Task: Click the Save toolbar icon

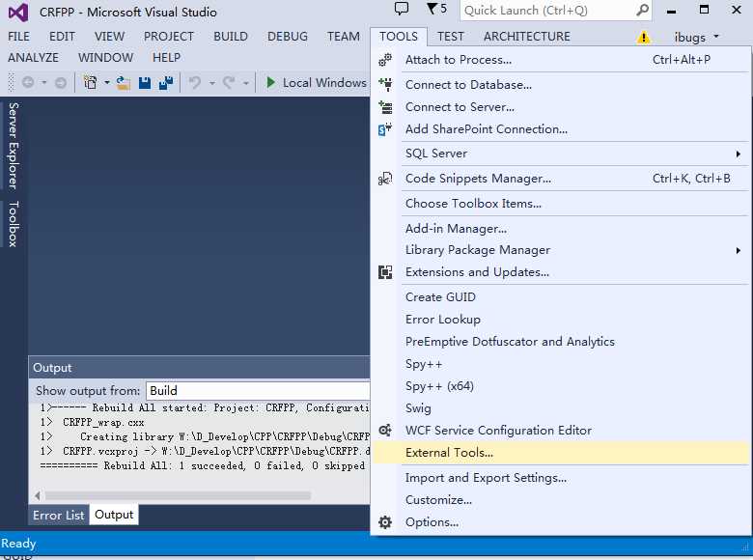Action: [x=145, y=83]
